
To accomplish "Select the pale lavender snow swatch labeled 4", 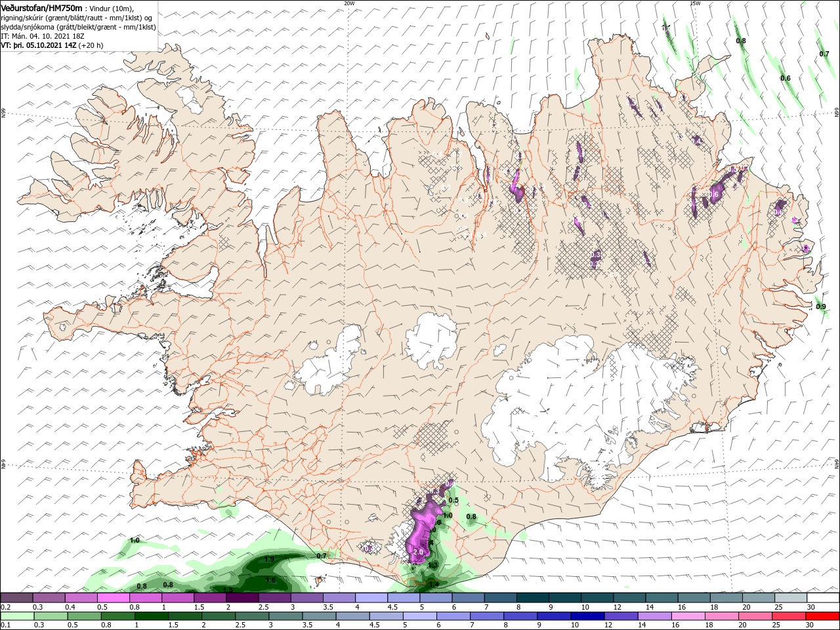I will tap(372, 598).
